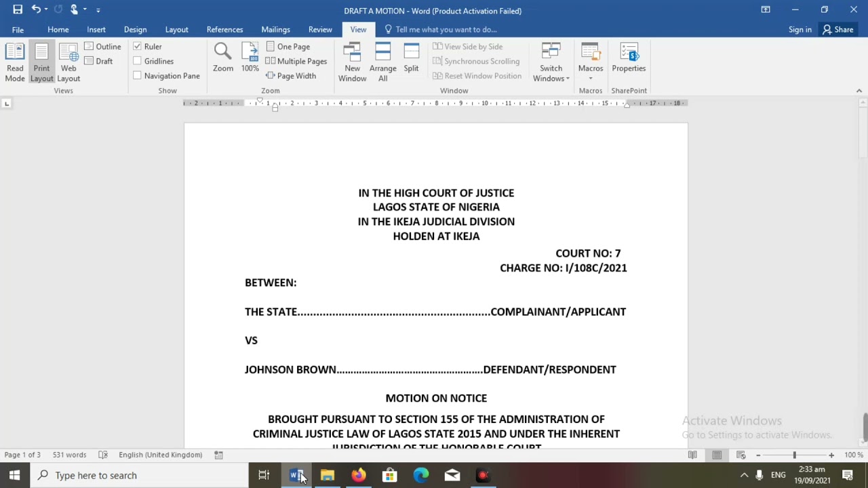Image resolution: width=868 pixels, height=488 pixels.
Task: Switch to the Insert tab
Action: click(96, 30)
